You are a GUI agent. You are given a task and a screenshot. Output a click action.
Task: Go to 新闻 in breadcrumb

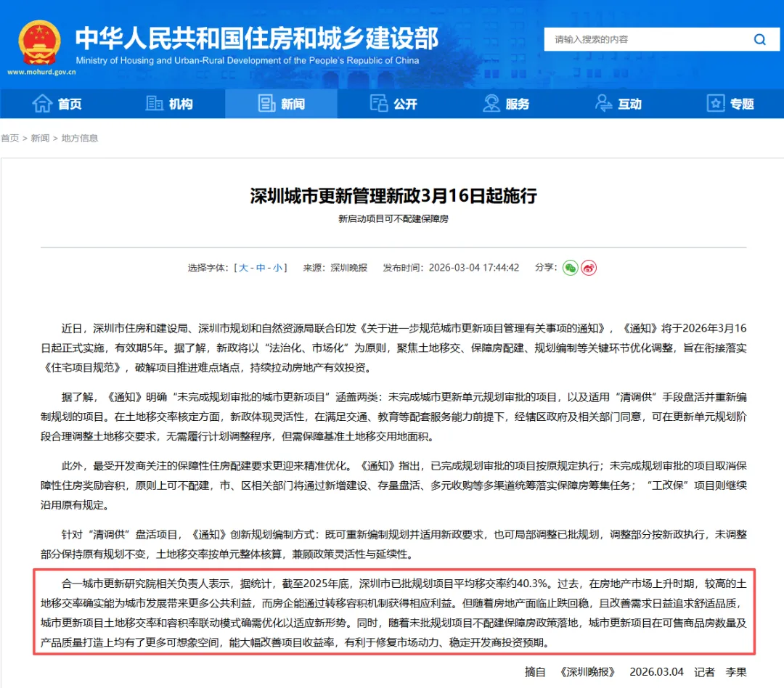click(40, 138)
